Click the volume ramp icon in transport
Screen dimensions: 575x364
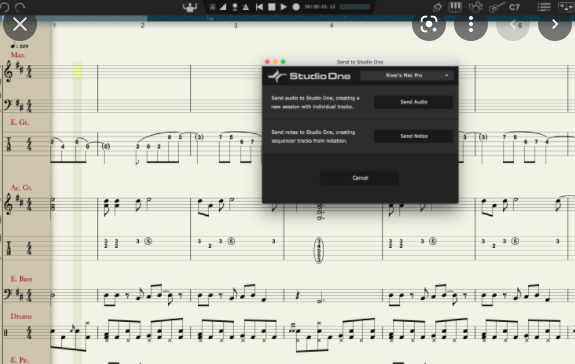pyautogui.click(x=223, y=7)
